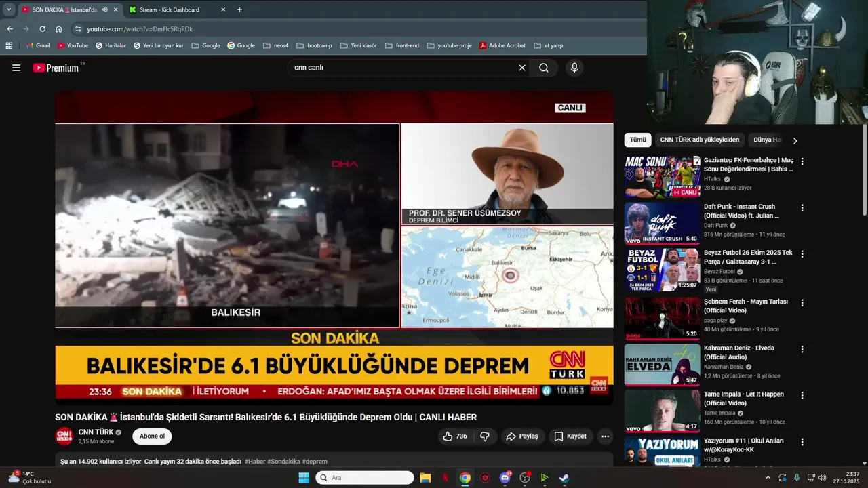The width and height of the screenshot is (868, 488).
Task: Share the video with Paylaş
Action: coord(522,436)
